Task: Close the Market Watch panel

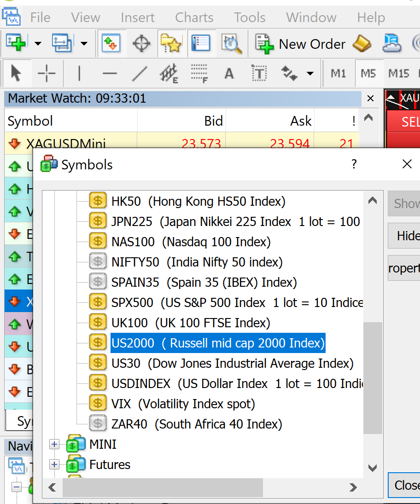Action: tap(370, 98)
